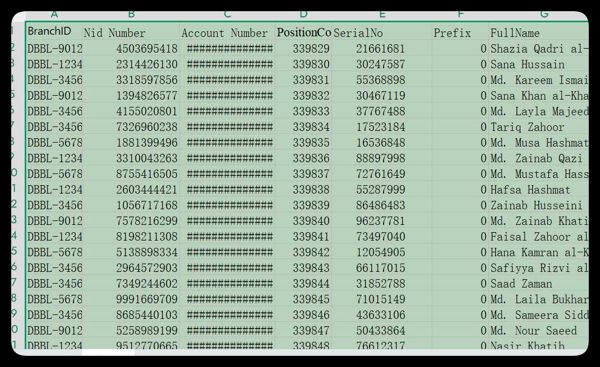Select serial number cell 30247587
Screen dimensions: 600x367
click(x=382, y=64)
